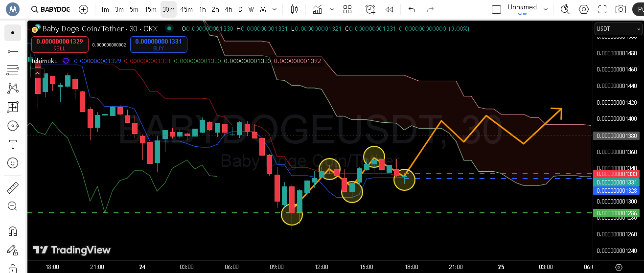The width and height of the screenshot is (644, 273).
Task: Open the emoji icons tool
Action: 13,163
